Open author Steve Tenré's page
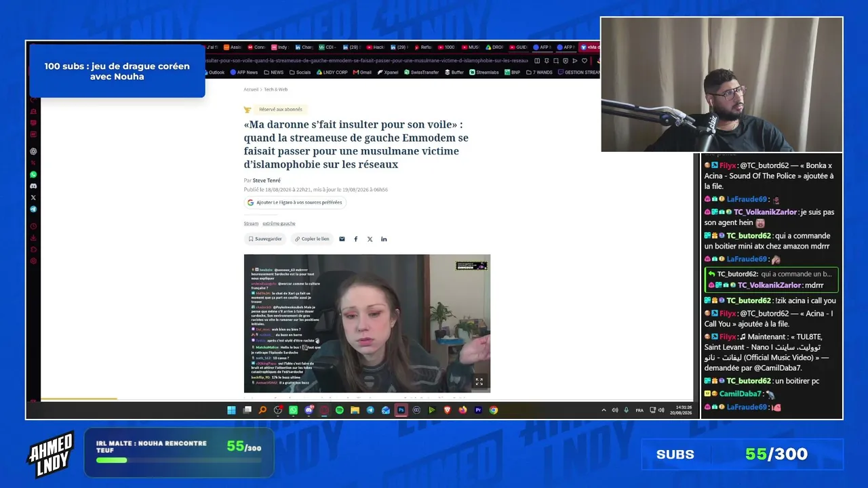This screenshot has height=488, width=868. pos(267,180)
